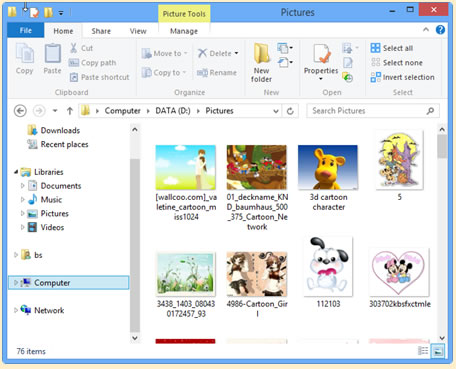Open the Help question mark icon
The height and width of the screenshot is (369, 456).
point(440,30)
